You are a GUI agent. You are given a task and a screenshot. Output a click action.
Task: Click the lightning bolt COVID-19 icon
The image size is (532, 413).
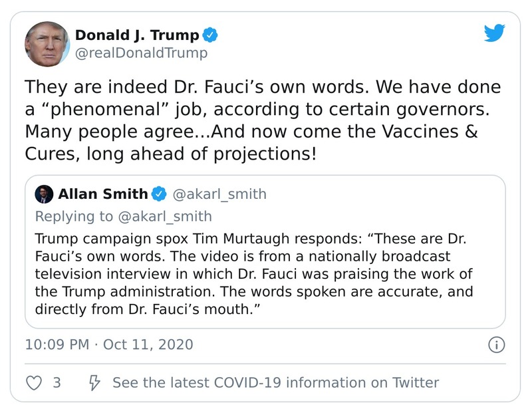click(94, 382)
